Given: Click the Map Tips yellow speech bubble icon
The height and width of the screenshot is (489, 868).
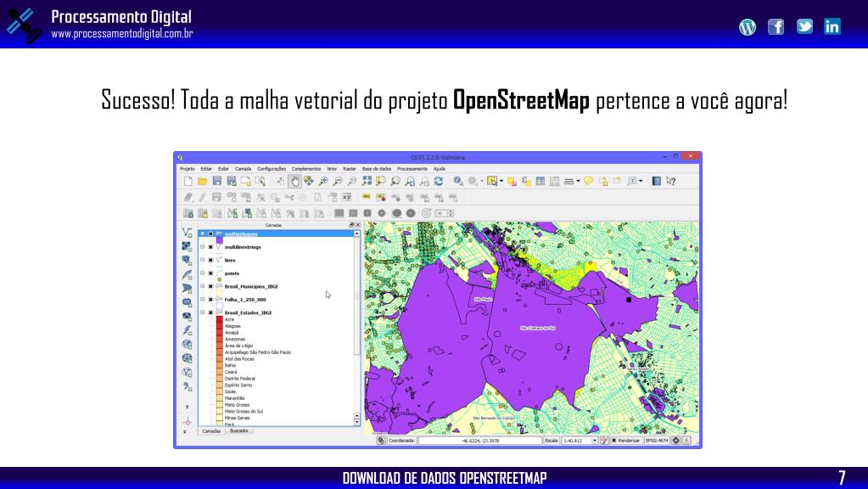Looking at the screenshot, I should (588, 181).
